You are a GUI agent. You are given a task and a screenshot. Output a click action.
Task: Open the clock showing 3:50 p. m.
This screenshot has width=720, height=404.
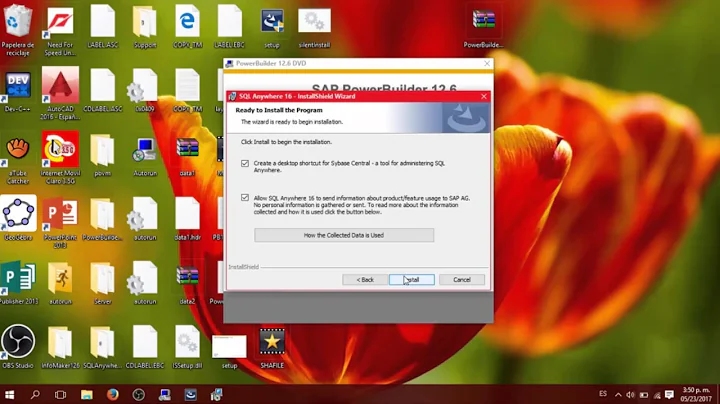click(696, 394)
